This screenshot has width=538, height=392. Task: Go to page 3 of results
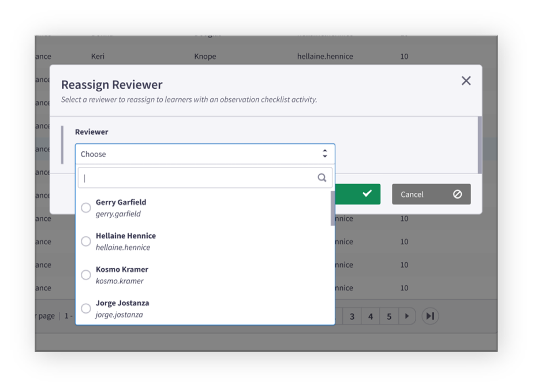352,316
